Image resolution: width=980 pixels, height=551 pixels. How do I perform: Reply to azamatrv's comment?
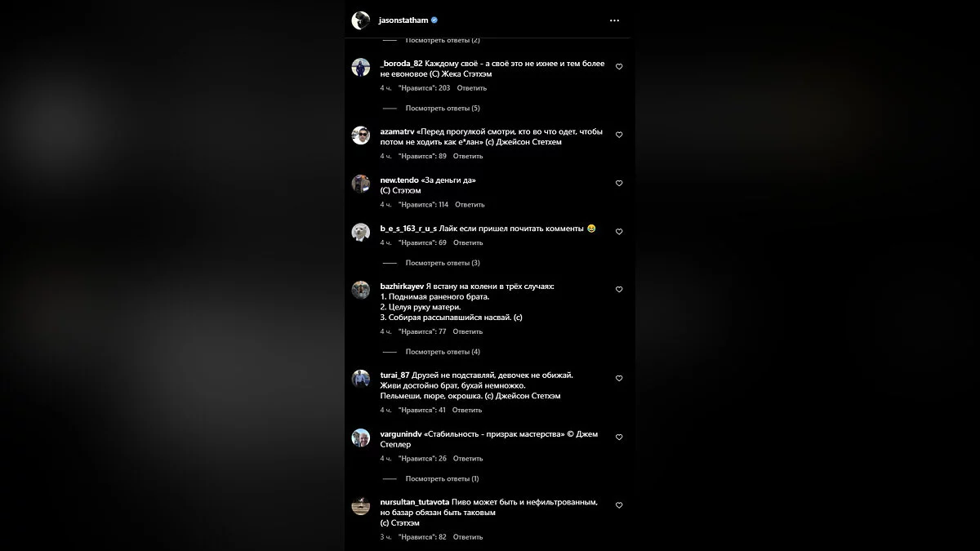(468, 156)
